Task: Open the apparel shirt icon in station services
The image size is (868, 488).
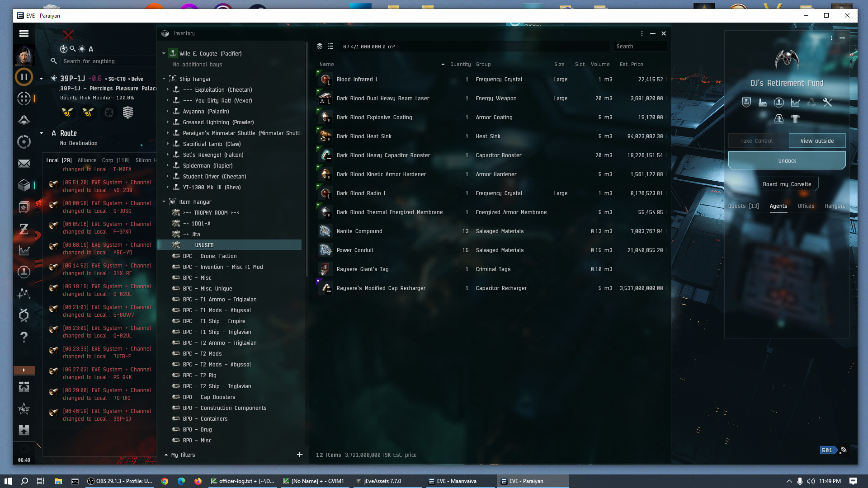Action: click(x=795, y=118)
